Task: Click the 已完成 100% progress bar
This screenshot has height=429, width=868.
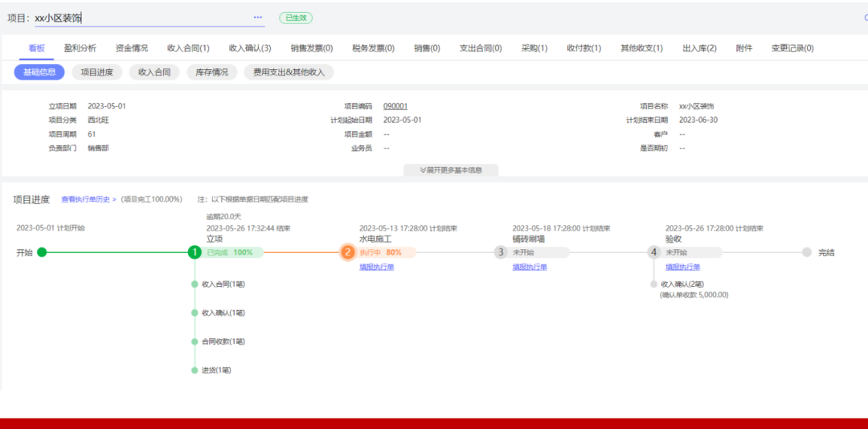Action: pyautogui.click(x=232, y=252)
